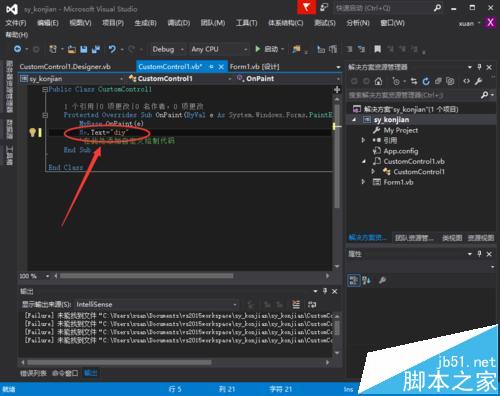Screen dimensions: 500x396
Task: Click the Categorized view icon in Properties
Action: [x=354, y=280]
